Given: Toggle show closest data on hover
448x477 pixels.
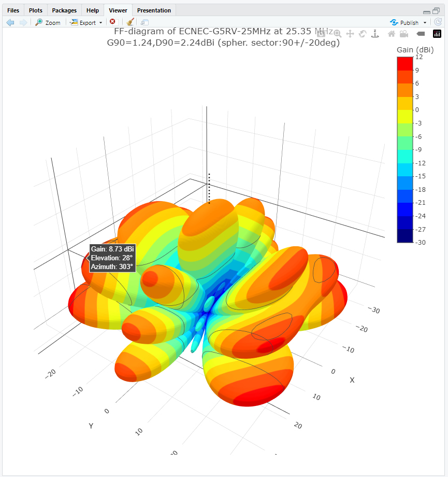Looking at the screenshot, I should pyautogui.click(x=421, y=34).
